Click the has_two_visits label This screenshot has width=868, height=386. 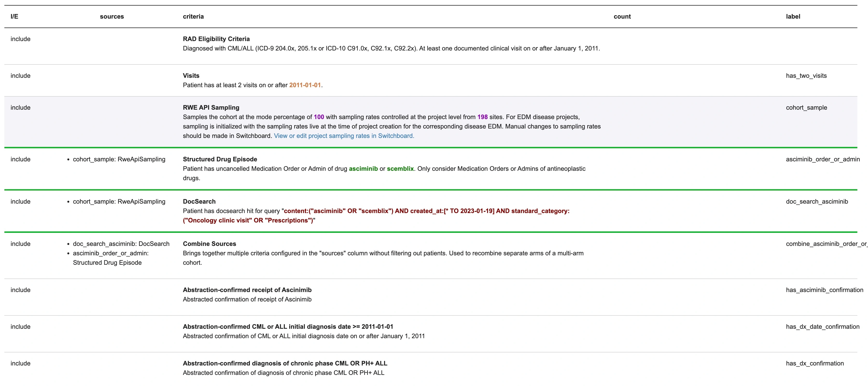(806, 76)
